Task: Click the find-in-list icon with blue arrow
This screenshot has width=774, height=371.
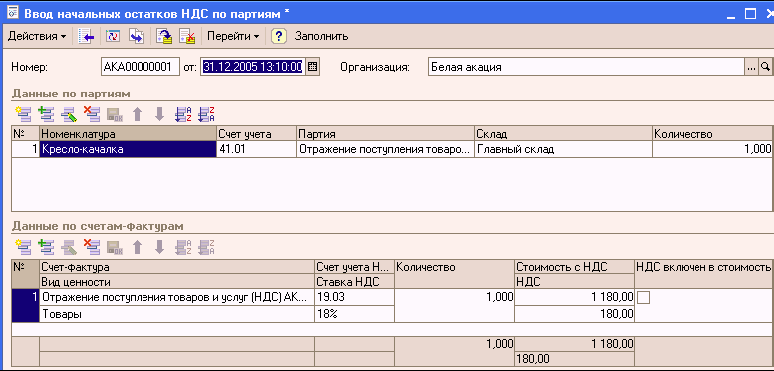Action: pos(86,36)
